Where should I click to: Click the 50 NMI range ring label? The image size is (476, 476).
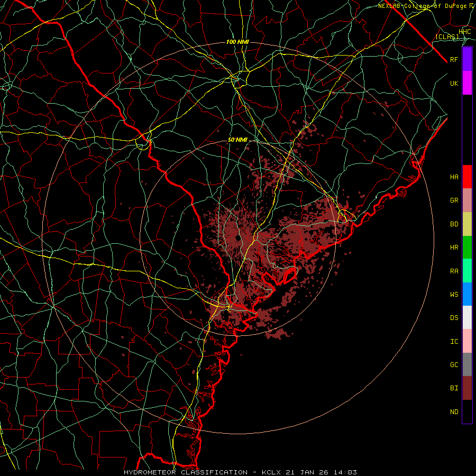point(237,140)
